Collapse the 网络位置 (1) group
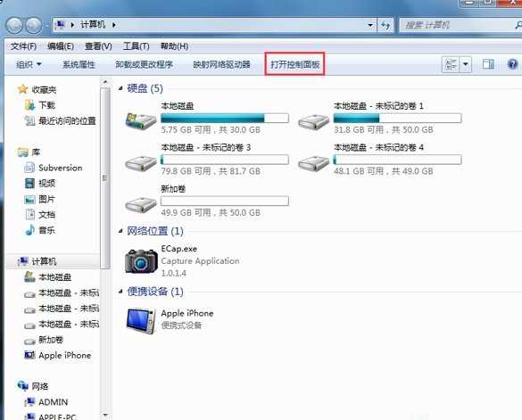Viewport: 522px width, 420px height. pyautogui.click(x=120, y=231)
